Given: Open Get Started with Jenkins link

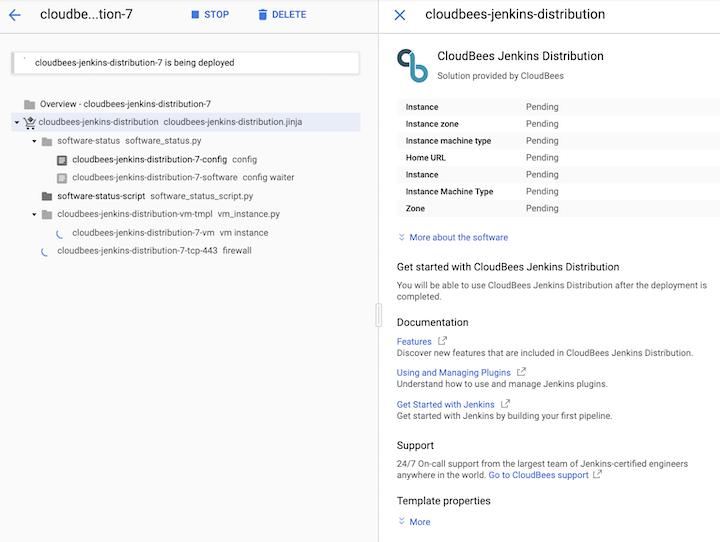Looking at the screenshot, I should point(446,405).
